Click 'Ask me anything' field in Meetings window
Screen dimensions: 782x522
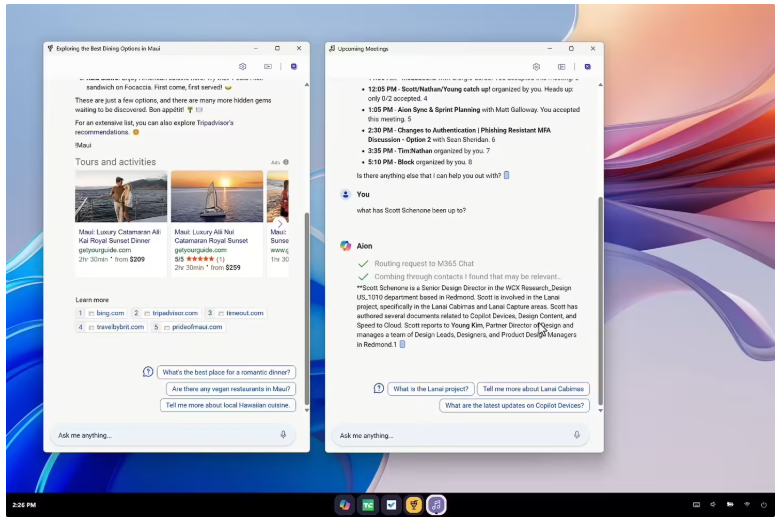[460, 435]
